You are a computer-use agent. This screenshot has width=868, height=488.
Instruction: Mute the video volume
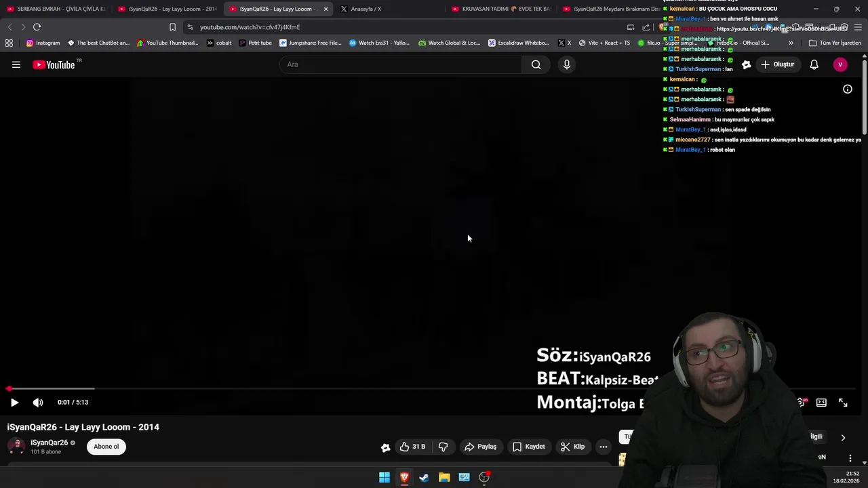[x=38, y=402]
